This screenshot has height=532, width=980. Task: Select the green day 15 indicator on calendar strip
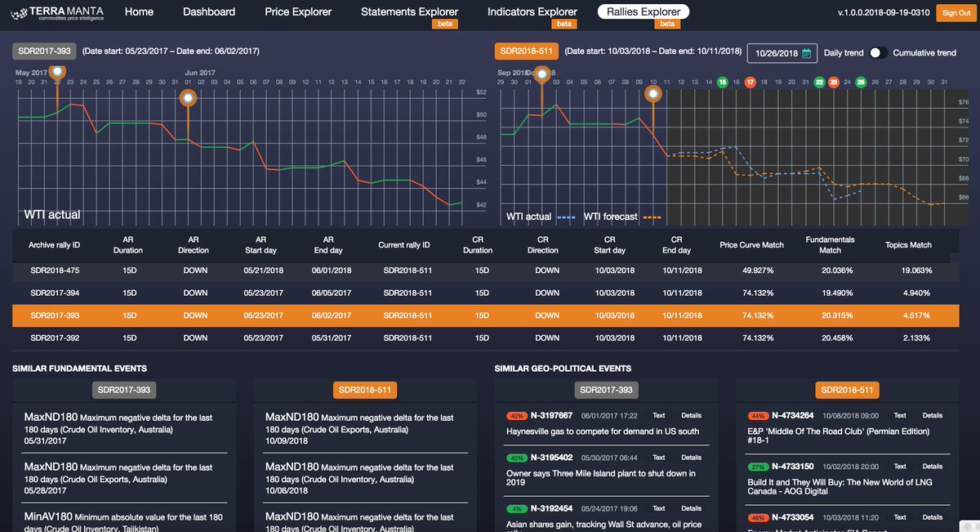click(x=722, y=82)
